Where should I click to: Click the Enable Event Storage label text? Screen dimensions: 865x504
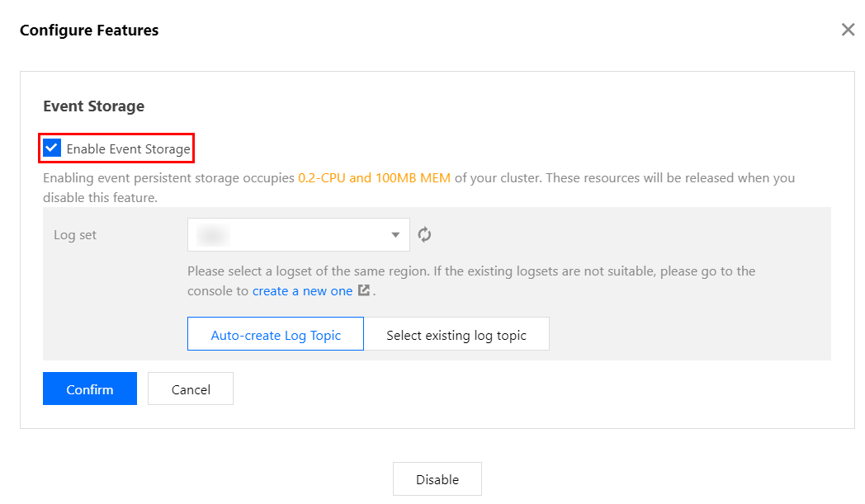pyautogui.click(x=128, y=149)
